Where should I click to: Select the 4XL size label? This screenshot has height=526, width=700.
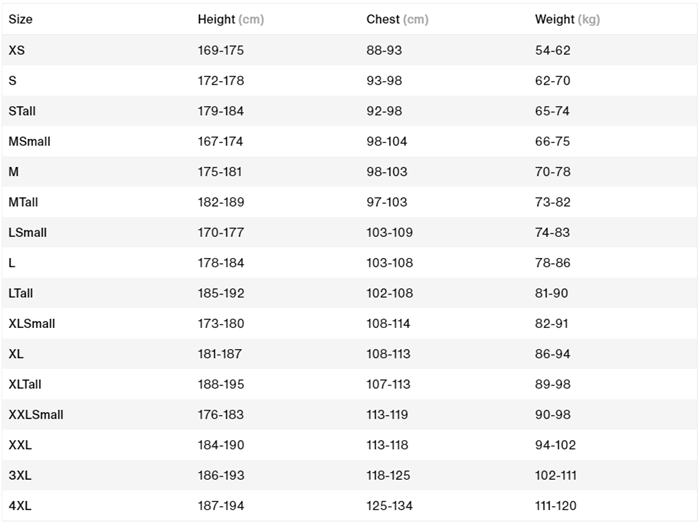[20, 506]
